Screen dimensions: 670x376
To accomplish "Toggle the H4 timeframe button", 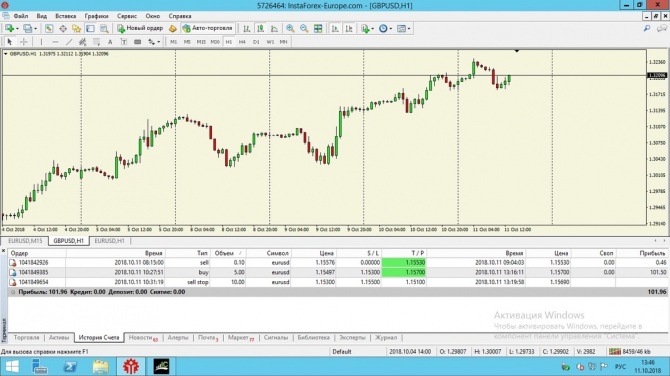I will click(x=242, y=42).
